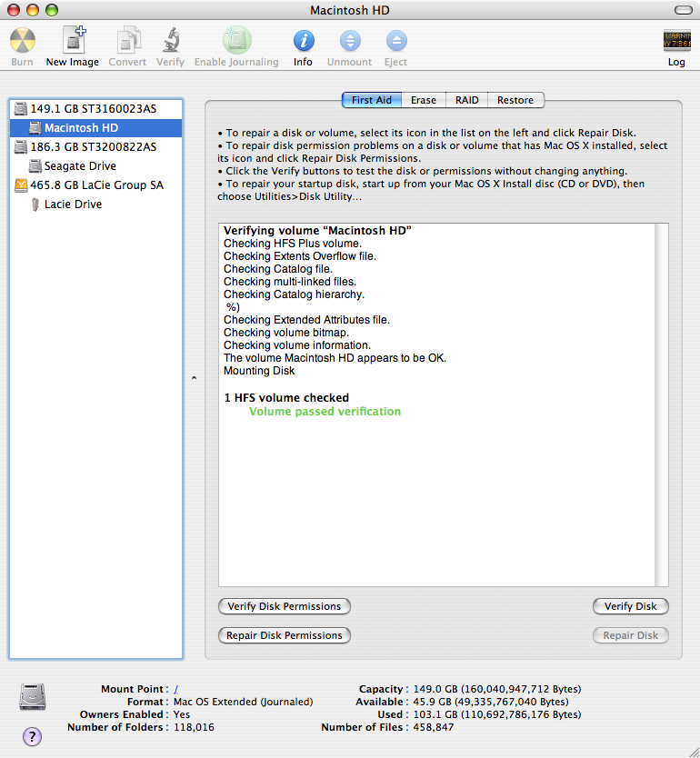This screenshot has width=700, height=758.
Task: Click "The volume Macintosh HD appears to be OK."
Action: pos(335,358)
